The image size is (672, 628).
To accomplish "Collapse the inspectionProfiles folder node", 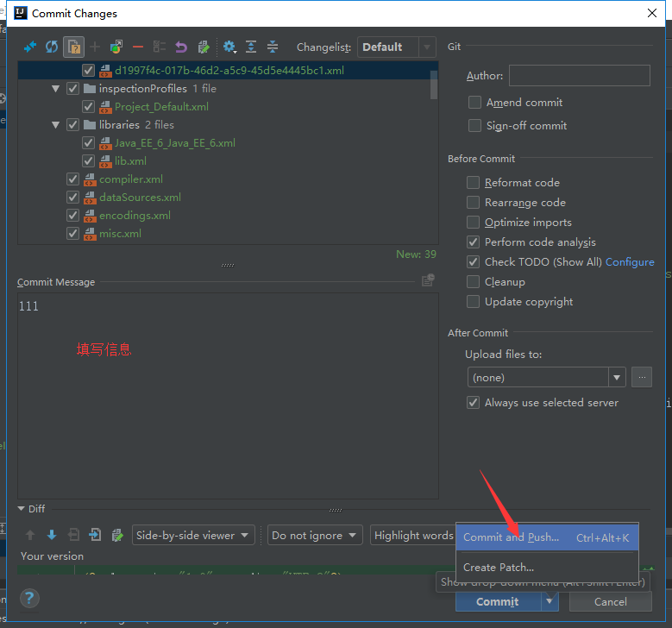I will click(x=55, y=89).
